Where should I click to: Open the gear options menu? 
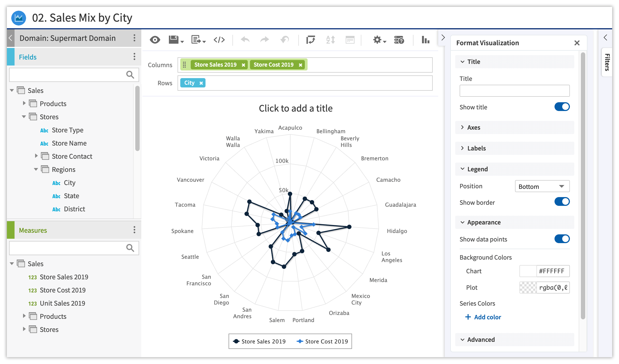(x=379, y=40)
